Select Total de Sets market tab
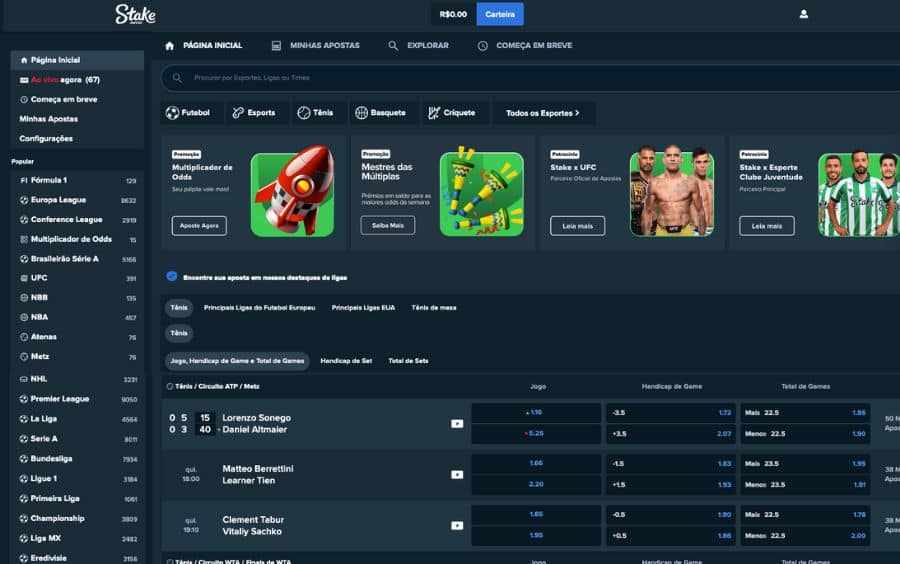The width and height of the screenshot is (900, 564). click(408, 361)
